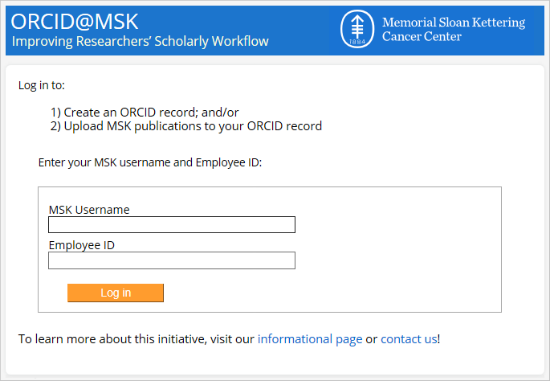The image size is (550, 381).
Task: Click empty area of the blue header banner
Action: click(x=304, y=30)
